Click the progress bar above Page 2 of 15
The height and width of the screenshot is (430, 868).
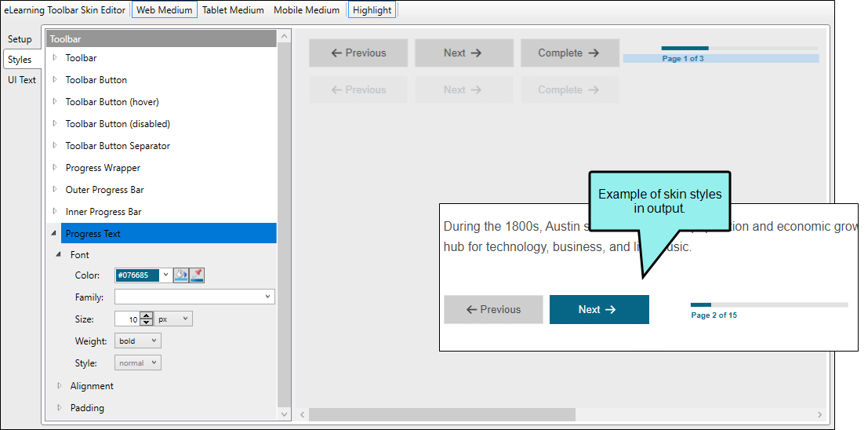click(769, 304)
